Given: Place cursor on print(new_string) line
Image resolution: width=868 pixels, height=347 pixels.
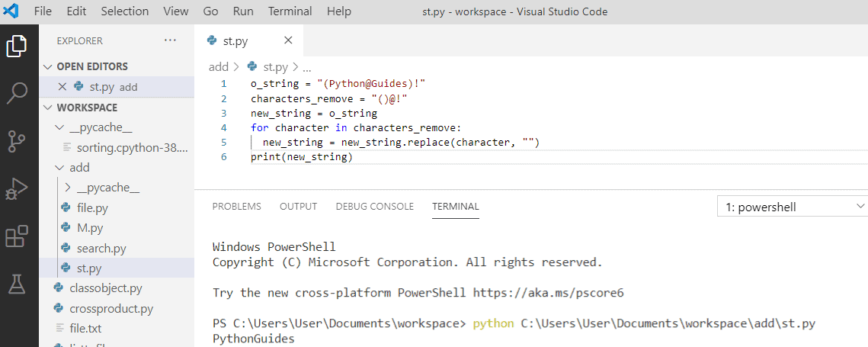Looking at the screenshot, I should [x=302, y=157].
